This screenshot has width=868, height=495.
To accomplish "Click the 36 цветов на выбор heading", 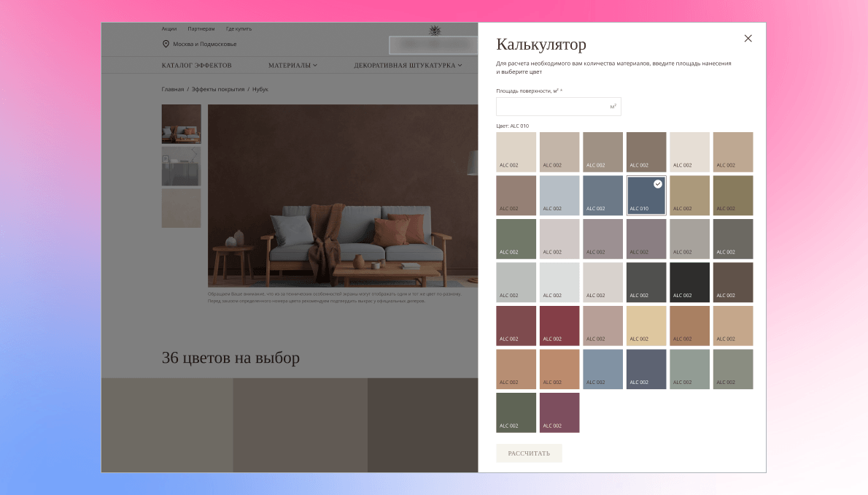I will pyautogui.click(x=230, y=358).
